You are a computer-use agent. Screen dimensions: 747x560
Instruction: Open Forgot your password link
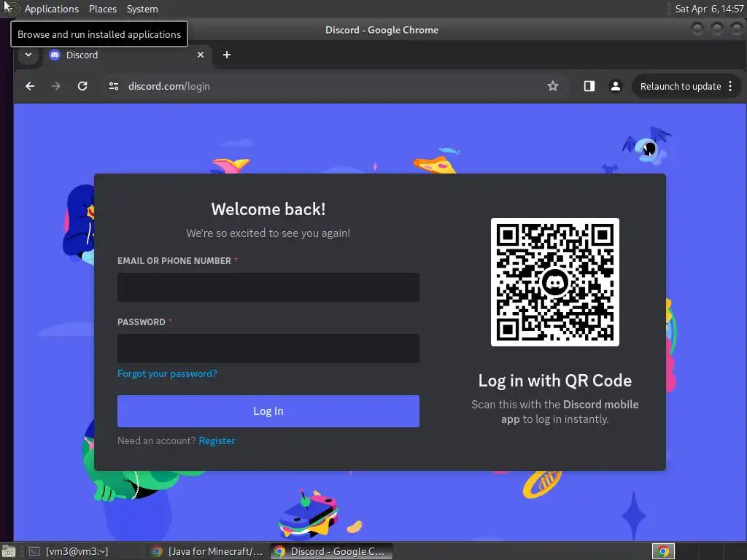(167, 373)
